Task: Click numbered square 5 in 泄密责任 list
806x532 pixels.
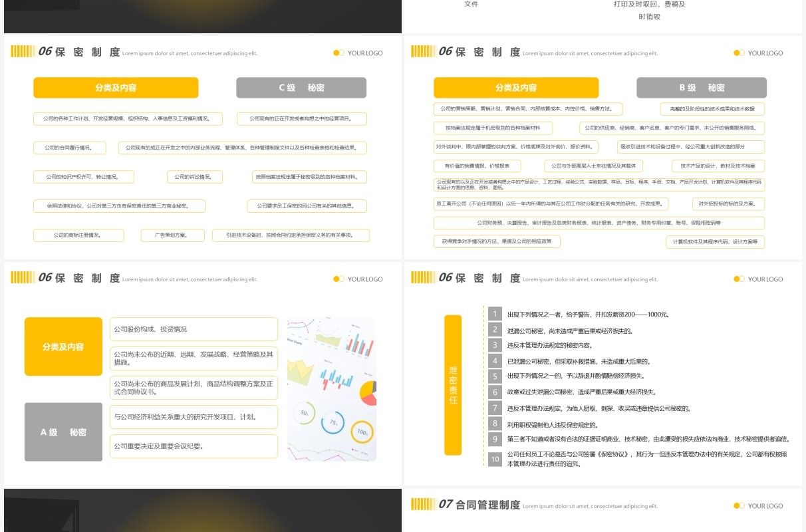Action: [495, 376]
